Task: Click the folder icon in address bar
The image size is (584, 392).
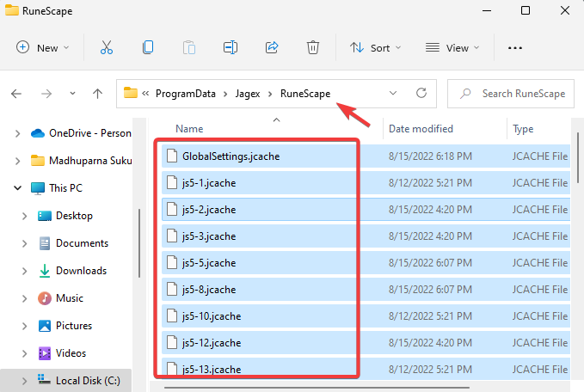Action: [131, 93]
